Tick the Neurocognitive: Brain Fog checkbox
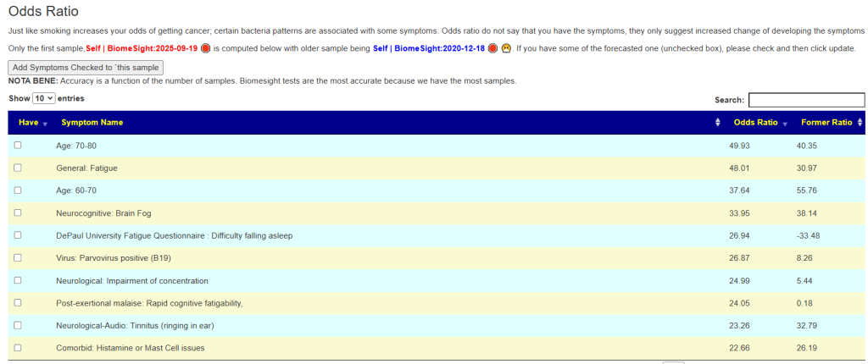868x364 pixels. click(18, 212)
